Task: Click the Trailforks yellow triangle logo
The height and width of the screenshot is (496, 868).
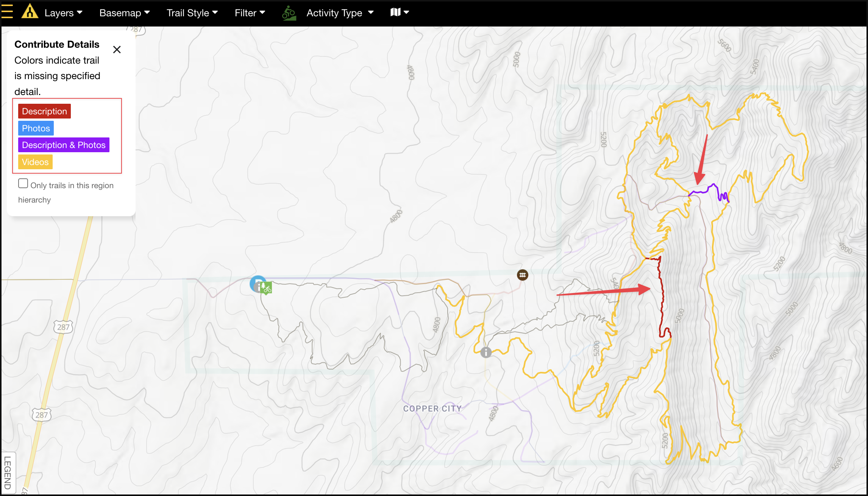Action: point(30,12)
